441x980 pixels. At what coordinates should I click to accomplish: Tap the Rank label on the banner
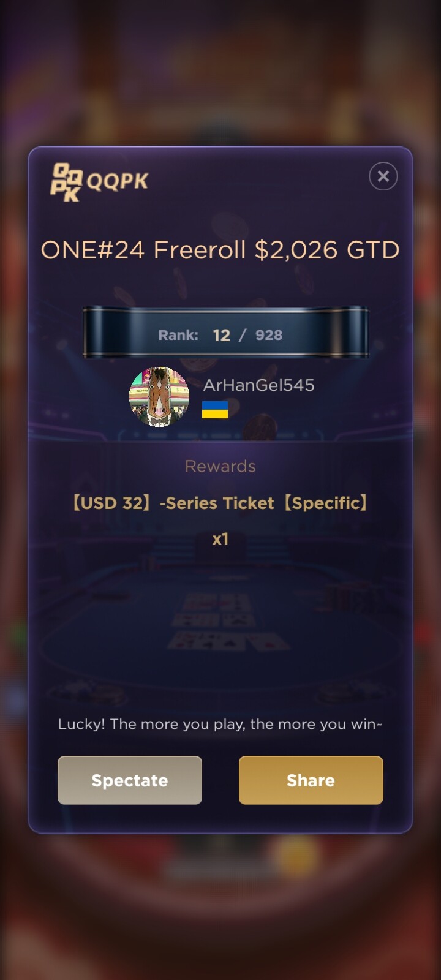(x=178, y=335)
